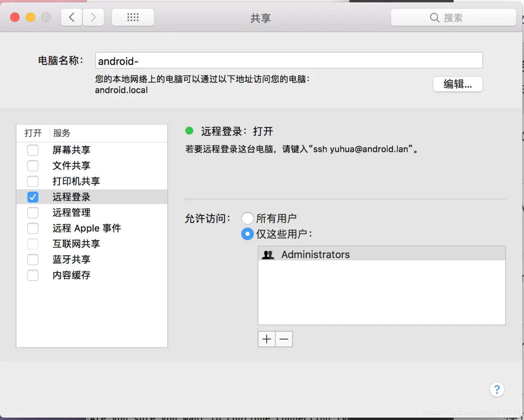Click the 编辑... button

tap(458, 84)
